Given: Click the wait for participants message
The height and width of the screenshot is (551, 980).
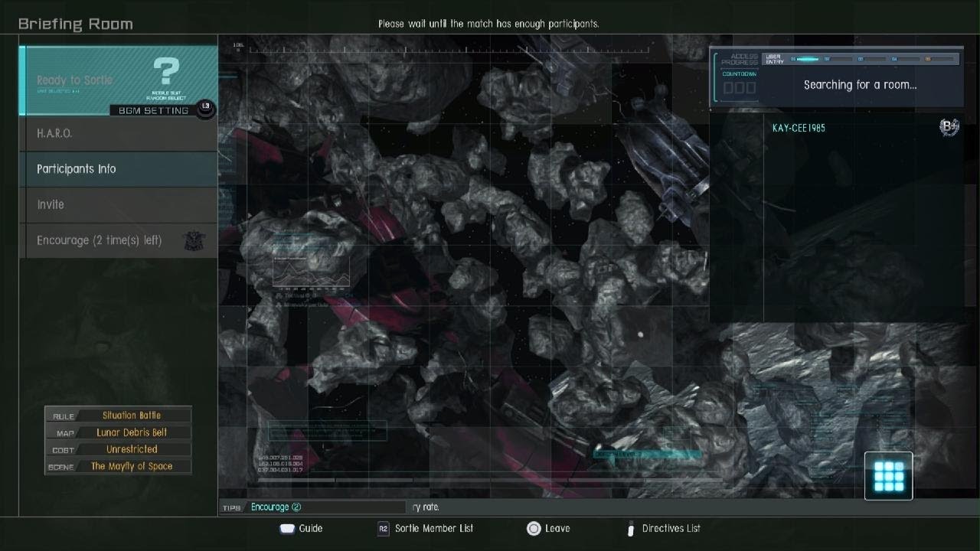Looking at the screenshot, I should pyautogui.click(x=488, y=24).
